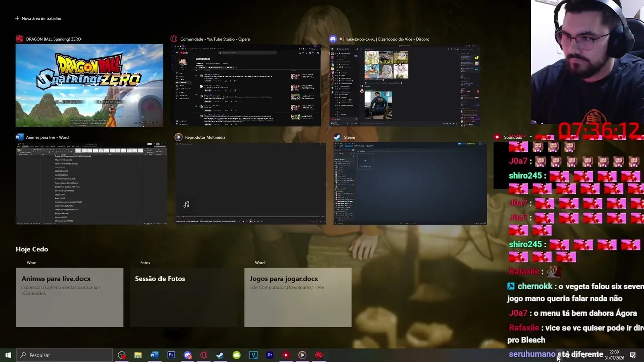The height and width of the screenshot is (362, 644).
Task: Open Steam from its taskbar icon
Action: [x=220, y=355]
